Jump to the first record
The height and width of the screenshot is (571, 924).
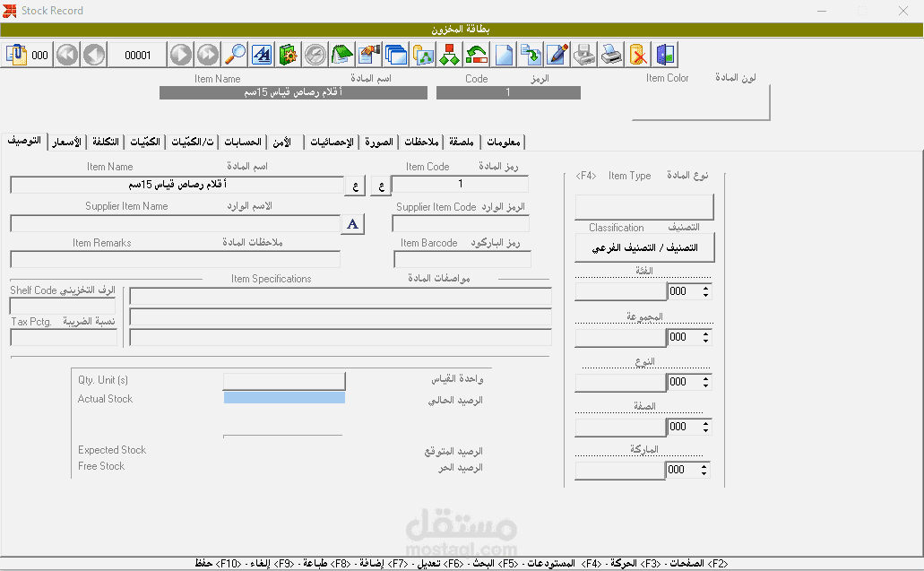click(67, 55)
